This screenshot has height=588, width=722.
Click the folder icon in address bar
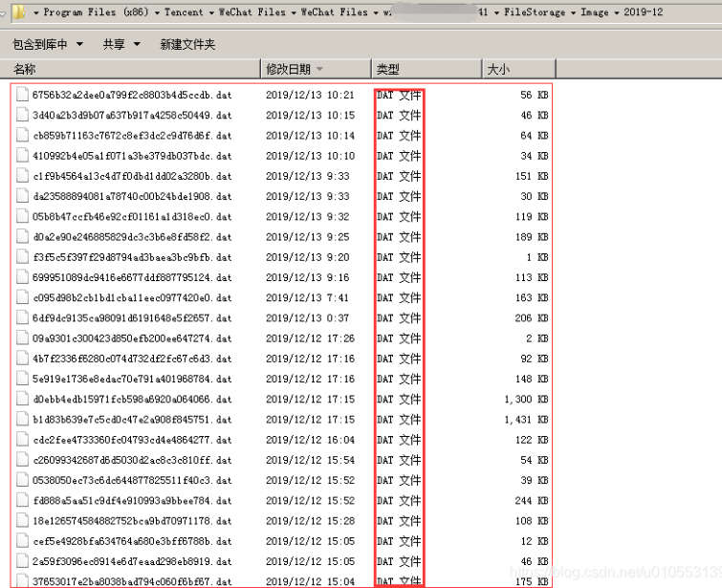pos(18,11)
